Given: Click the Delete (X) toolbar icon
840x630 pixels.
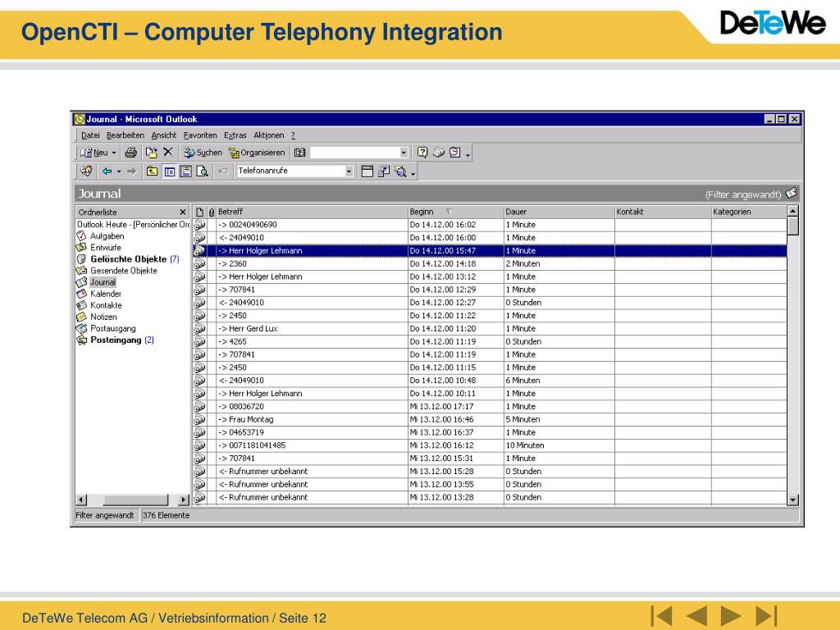Looking at the screenshot, I should (168, 153).
